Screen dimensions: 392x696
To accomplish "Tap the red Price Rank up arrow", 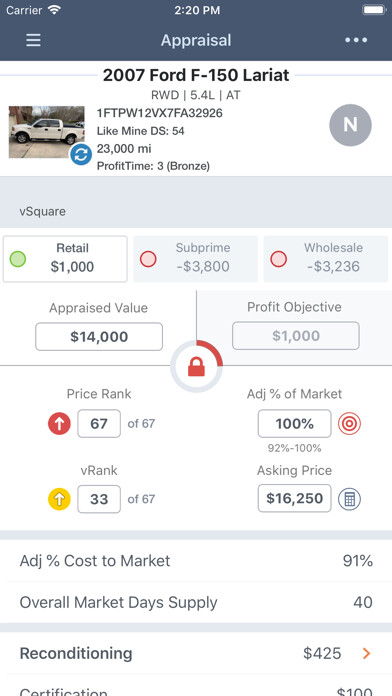I will pos(59,423).
